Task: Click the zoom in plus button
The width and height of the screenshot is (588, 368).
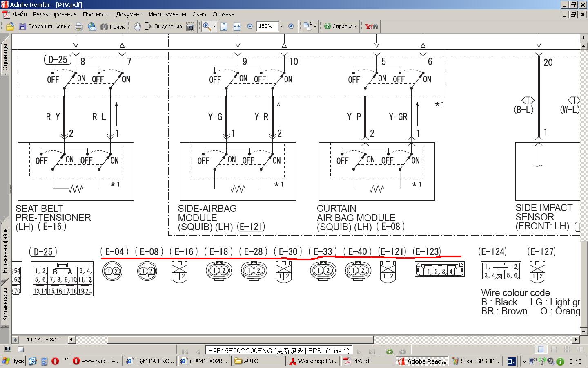Action: click(291, 27)
